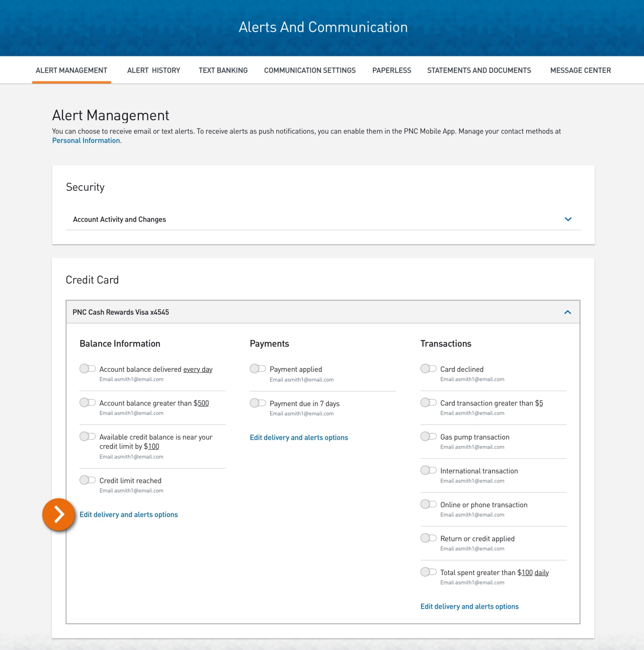Click the underlined $500 balance threshold
Image resolution: width=644 pixels, height=650 pixels.
click(x=203, y=403)
